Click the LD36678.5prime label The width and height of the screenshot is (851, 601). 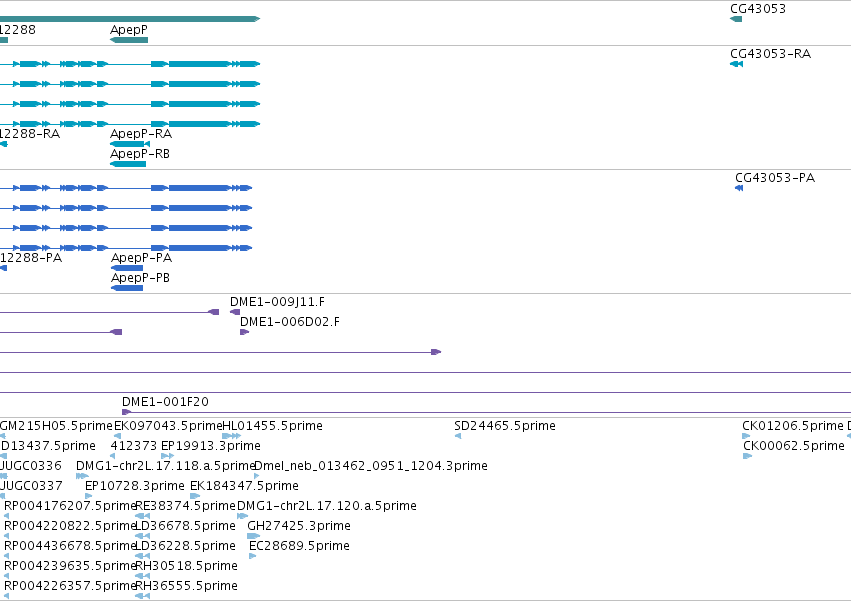[x=185, y=526]
